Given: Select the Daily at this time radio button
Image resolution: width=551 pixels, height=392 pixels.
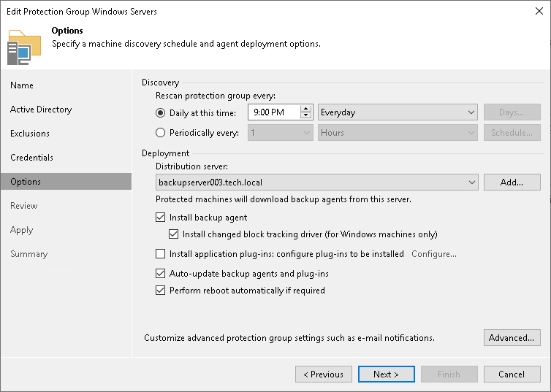Looking at the screenshot, I should click(x=160, y=112).
